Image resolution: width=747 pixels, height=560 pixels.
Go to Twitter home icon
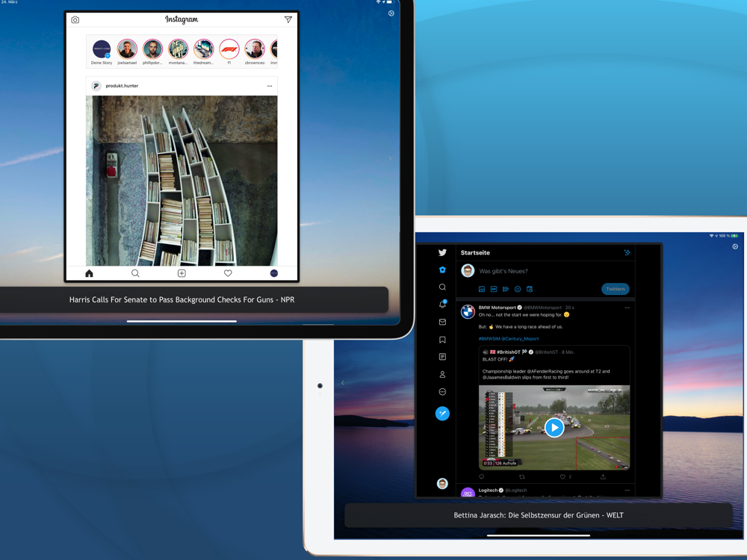click(442, 270)
